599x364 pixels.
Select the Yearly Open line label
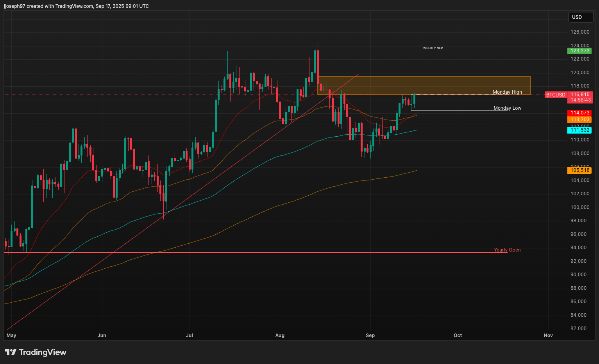[x=507, y=250]
